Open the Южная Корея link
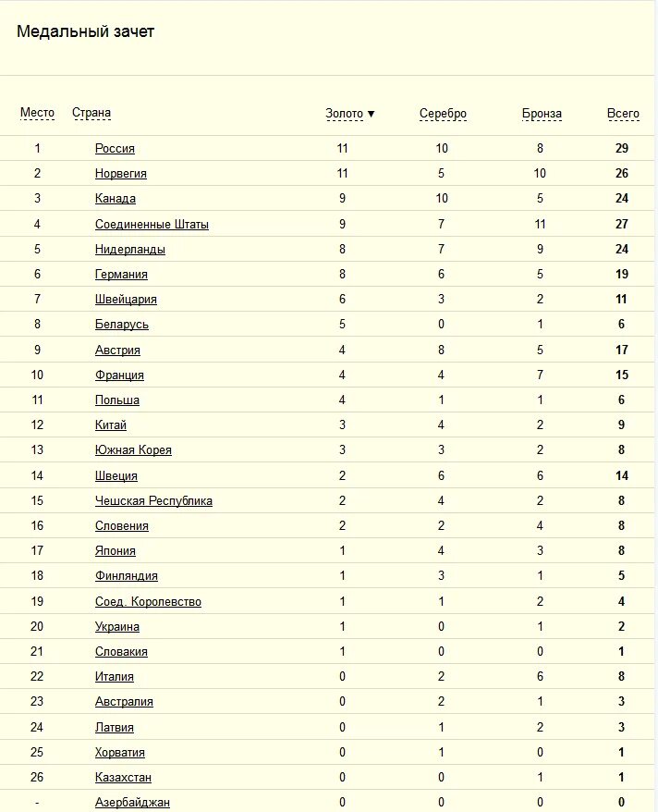Image resolution: width=658 pixels, height=812 pixels. 133,450
